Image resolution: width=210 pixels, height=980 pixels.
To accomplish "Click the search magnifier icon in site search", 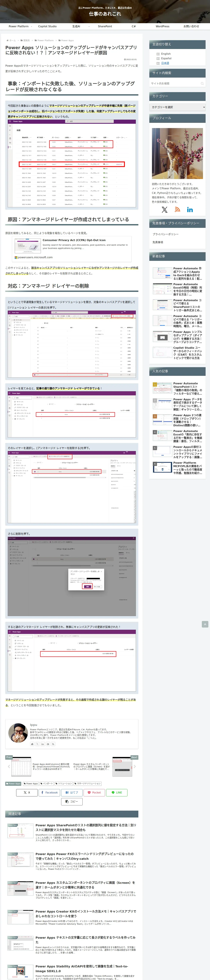I will coord(202,83).
